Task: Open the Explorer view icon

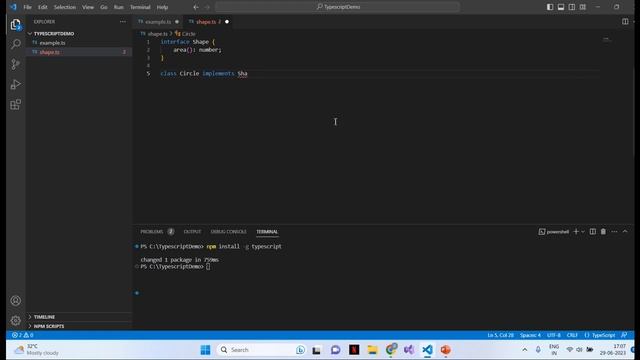Action: [16, 25]
